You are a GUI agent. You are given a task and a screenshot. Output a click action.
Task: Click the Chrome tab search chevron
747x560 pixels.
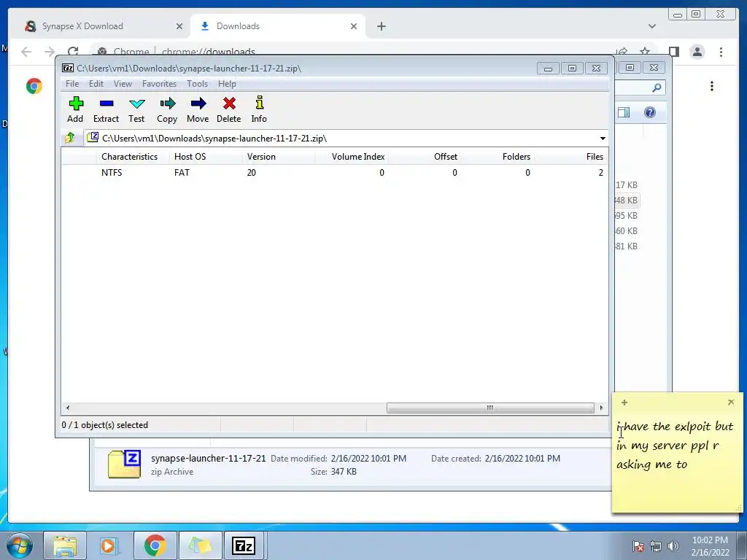[651, 26]
